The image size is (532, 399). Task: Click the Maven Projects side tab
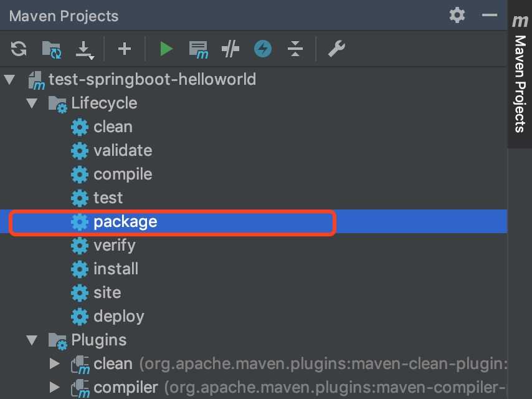point(520,74)
